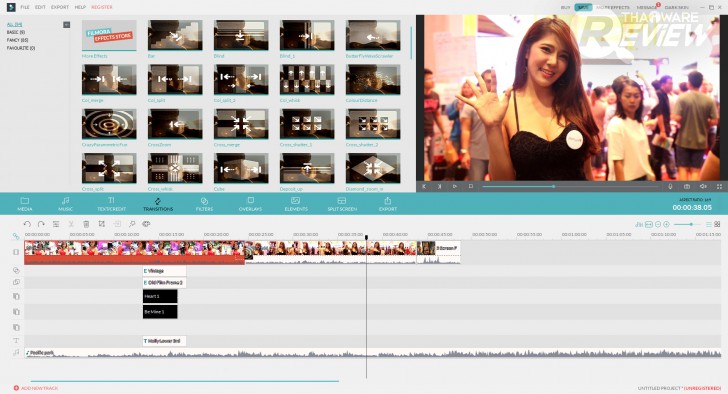Select the Col_merge transition thumbnail
728x394 pixels.
109,80
